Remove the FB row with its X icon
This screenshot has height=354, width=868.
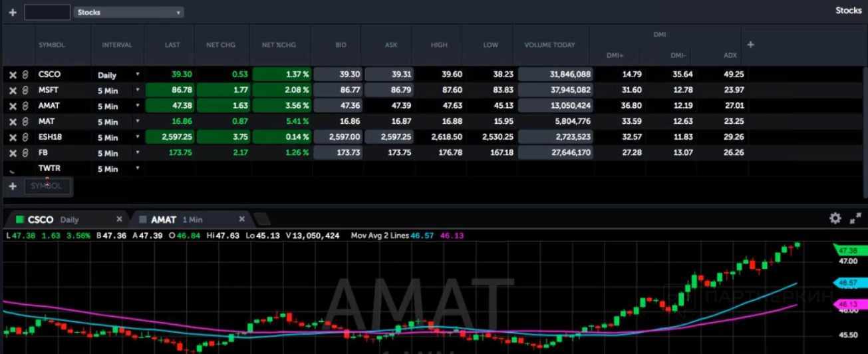click(x=13, y=153)
